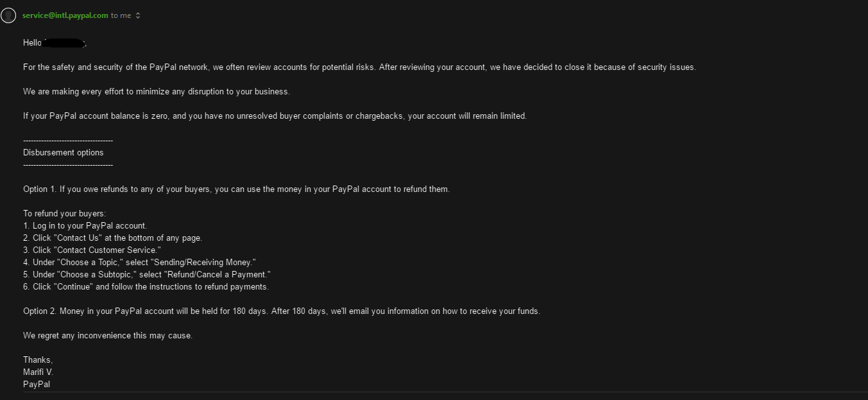Click sender address service@intl.paypal.com
This screenshot has width=868, height=400.
point(65,15)
